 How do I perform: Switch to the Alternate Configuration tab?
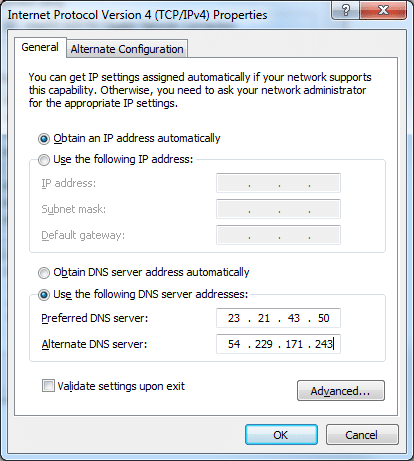(x=127, y=49)
